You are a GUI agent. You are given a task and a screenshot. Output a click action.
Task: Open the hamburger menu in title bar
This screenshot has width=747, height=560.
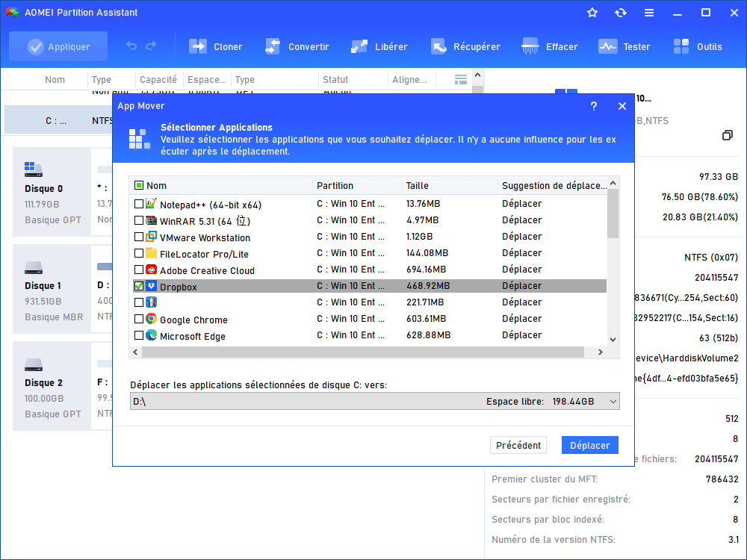[x=649, y=13]
